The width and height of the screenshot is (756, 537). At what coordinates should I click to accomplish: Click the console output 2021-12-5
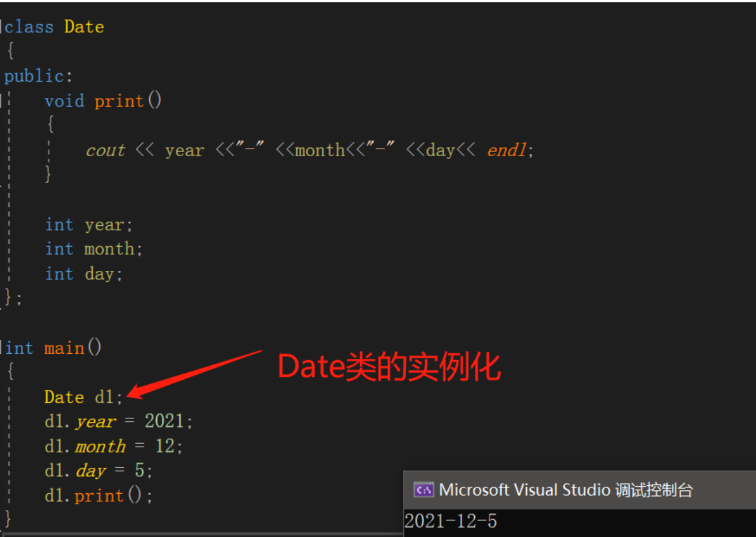point(450,521)
